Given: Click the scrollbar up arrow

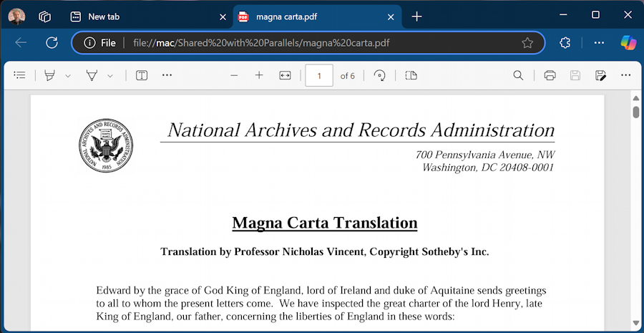Looking at the screenshot, I should coord(636,98).
